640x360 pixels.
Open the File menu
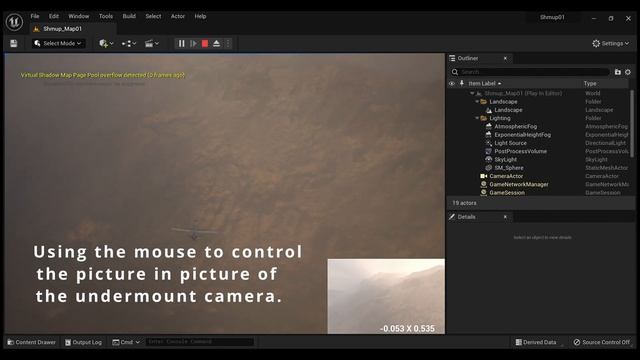point(35,16)
